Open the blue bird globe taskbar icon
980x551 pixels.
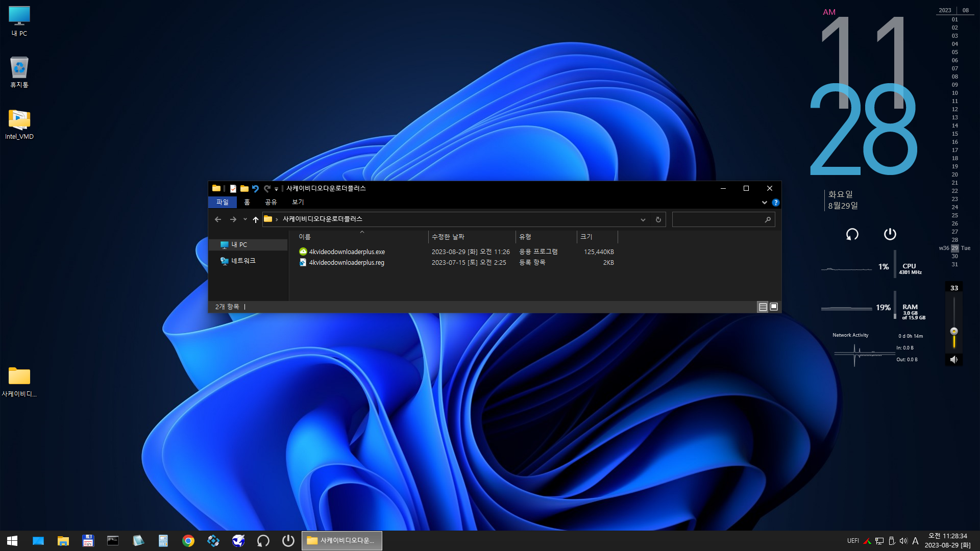coord(238,541)
